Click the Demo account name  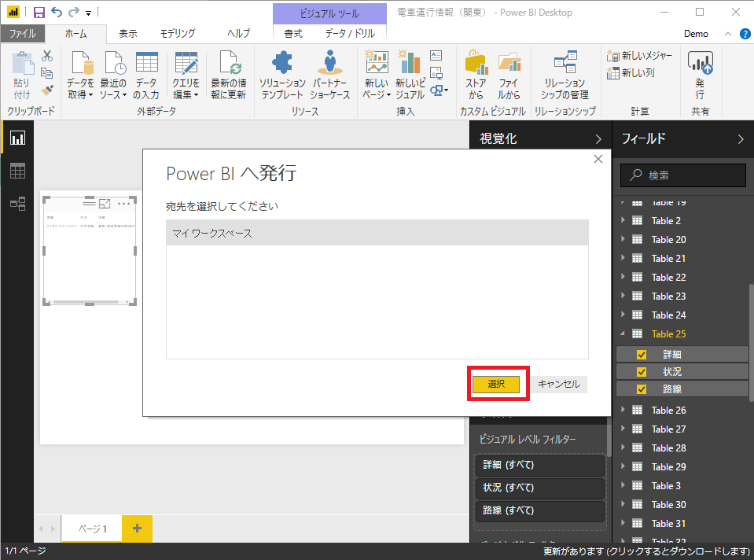pos(696,34)
